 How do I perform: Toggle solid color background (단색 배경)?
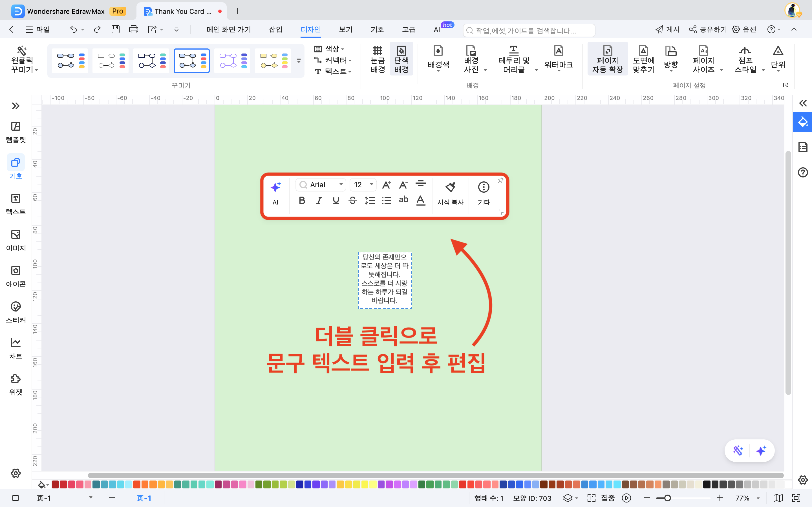point(401,59)
